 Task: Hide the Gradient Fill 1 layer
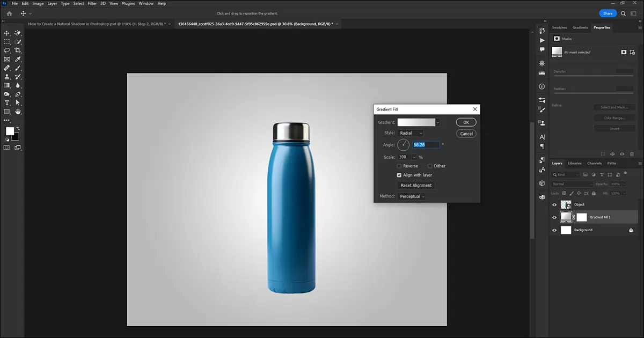tap(554, 217)
